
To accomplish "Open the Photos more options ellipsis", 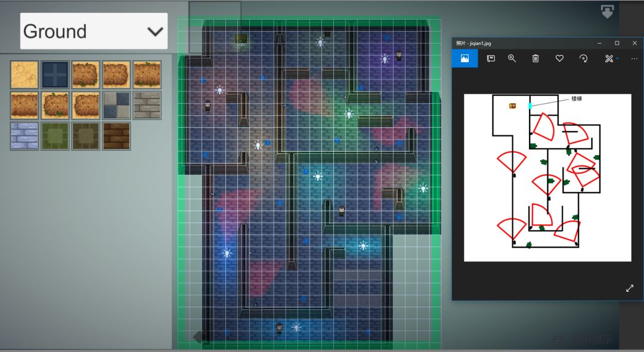I will [x=634, y=58].
